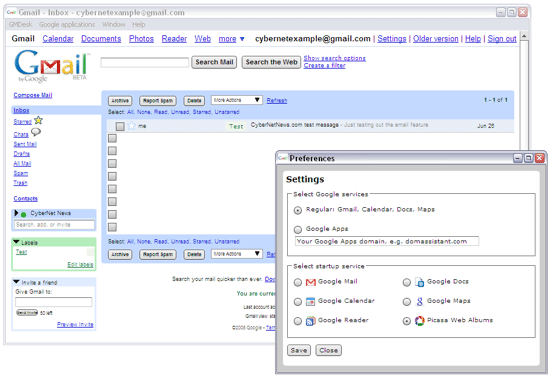Screen dimensions: 550x378
Task: Open the top More Actions dropdown
Action: pos(237,100)
